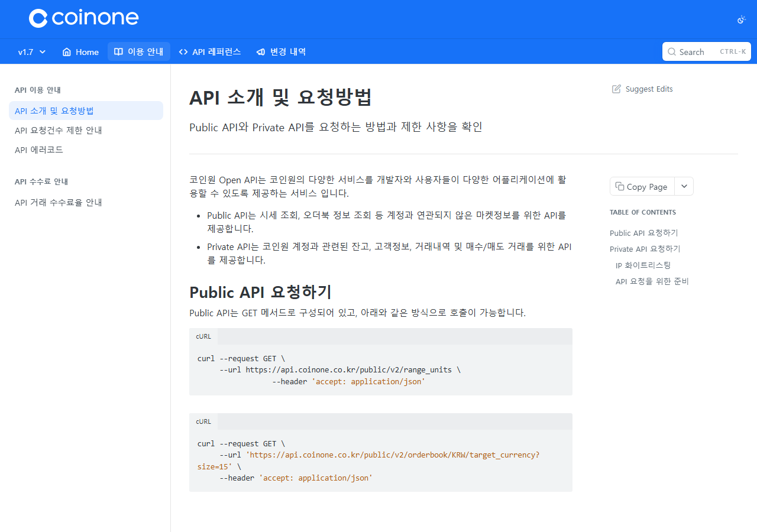Click the coinone logo
Viewport: 757px width, 532px height.
point(83,18)
